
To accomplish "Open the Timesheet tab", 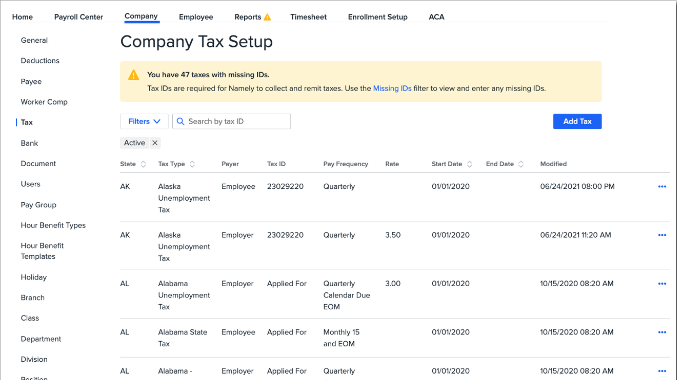I will click(308, 17).
